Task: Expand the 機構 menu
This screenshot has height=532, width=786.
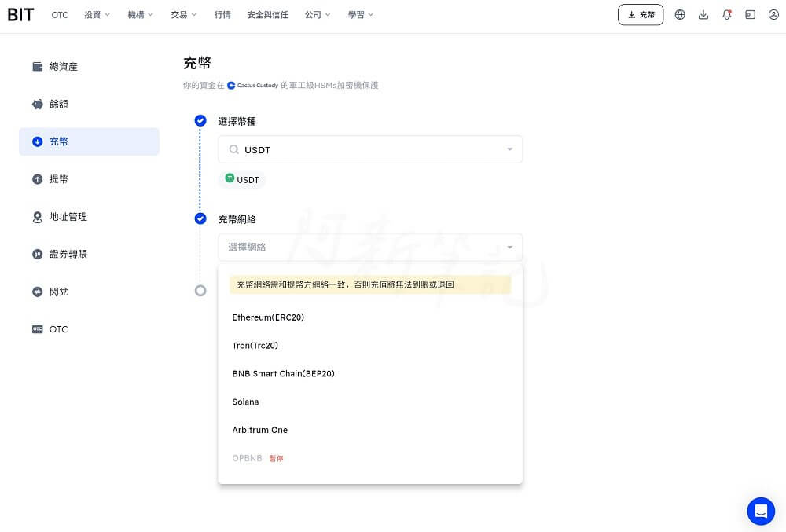Action: (x=141, y=14)
